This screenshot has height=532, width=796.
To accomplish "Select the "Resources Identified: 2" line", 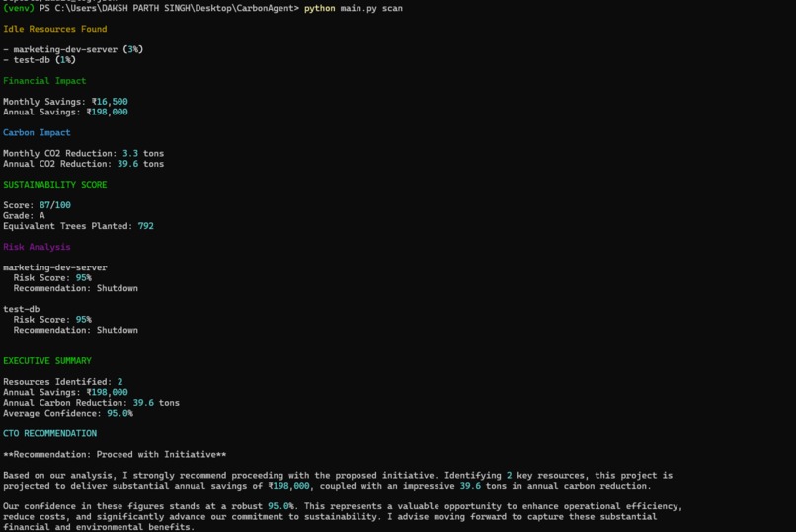I will [x=63, y=382].
